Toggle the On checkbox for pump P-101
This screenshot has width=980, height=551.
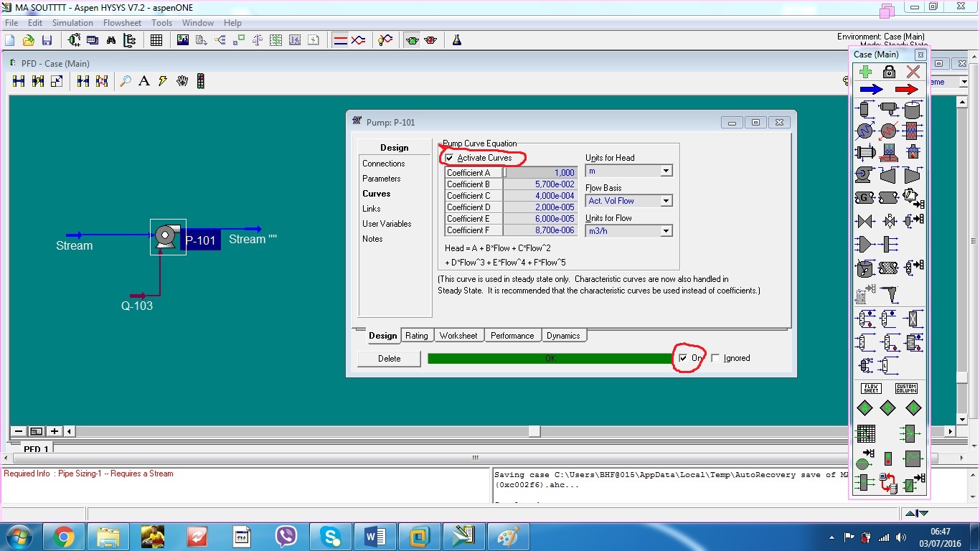coord(682,357)
